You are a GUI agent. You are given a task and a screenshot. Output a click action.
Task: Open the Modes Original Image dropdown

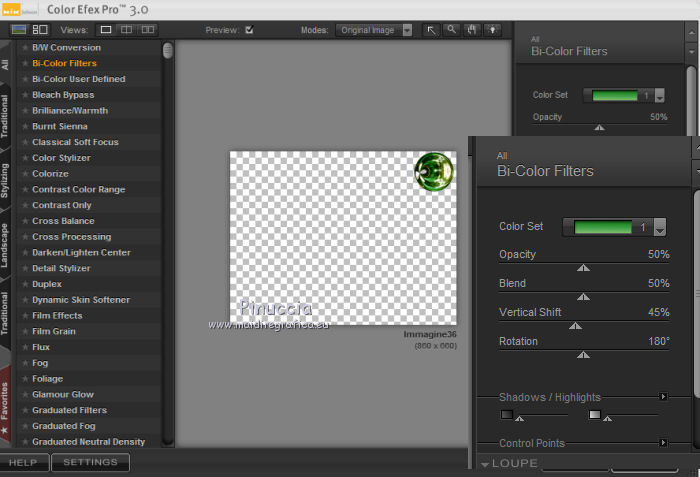374,30
